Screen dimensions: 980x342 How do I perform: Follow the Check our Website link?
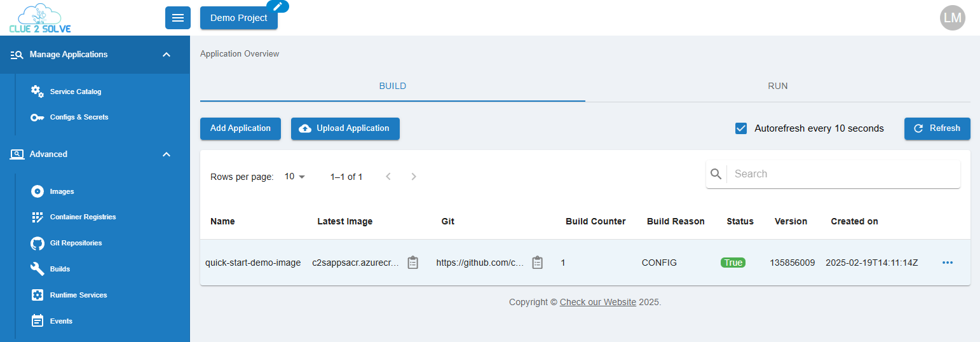(x=597, y=302)
